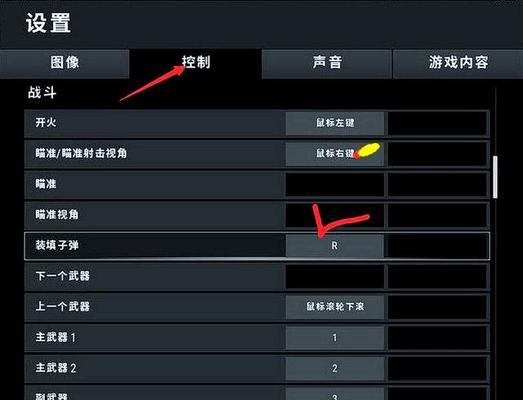This screenshot has height=400, width=523.
Task: Rebind key 3 for 副武器
Action: (335, 394)
